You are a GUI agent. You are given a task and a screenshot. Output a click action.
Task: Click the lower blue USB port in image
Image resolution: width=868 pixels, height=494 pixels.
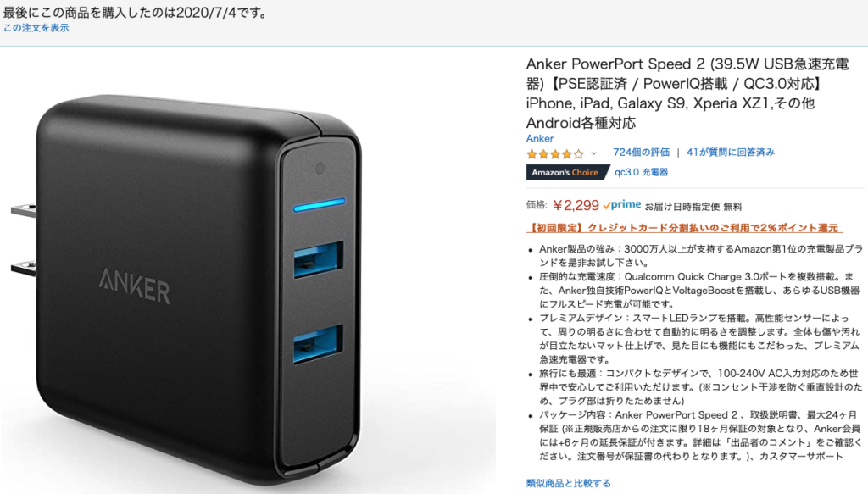coord(319,343)
